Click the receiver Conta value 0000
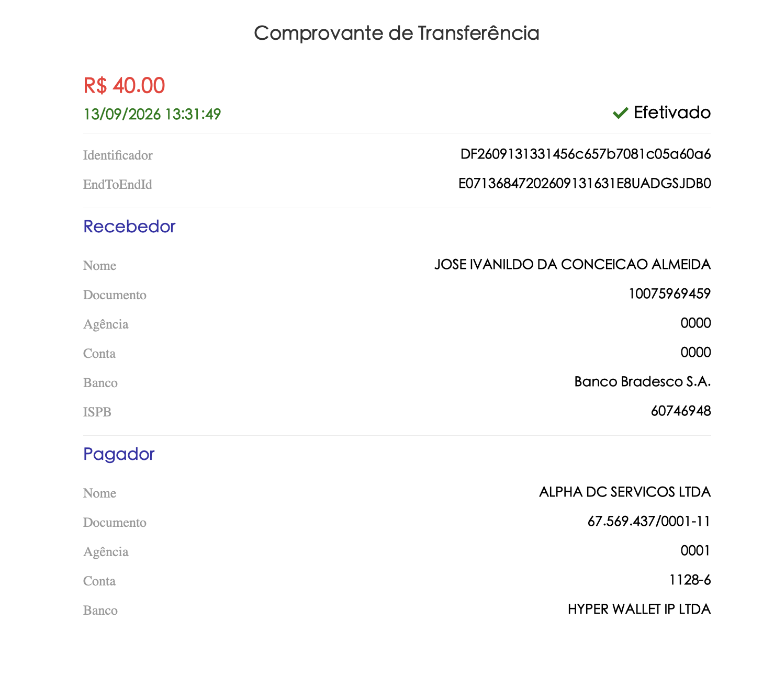The height and width of the screenshot is (700, 763). (696, 352)
